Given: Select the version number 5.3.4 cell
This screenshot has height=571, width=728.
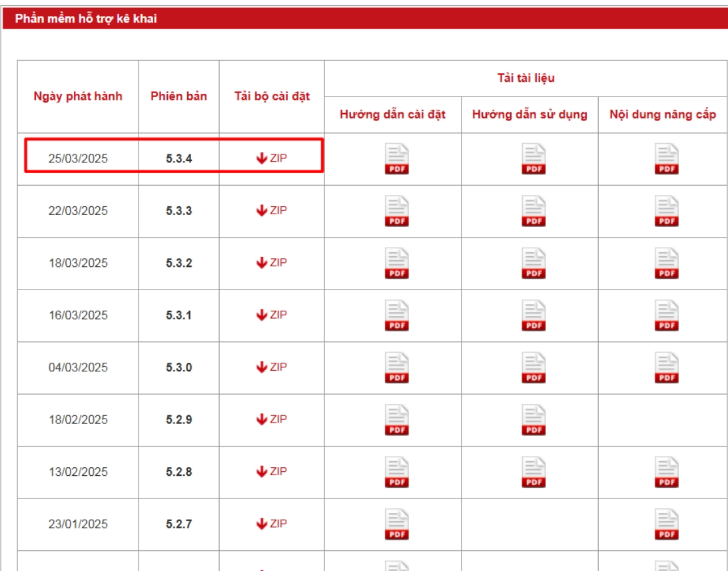Looking at the screenshot, I should 179,158.
